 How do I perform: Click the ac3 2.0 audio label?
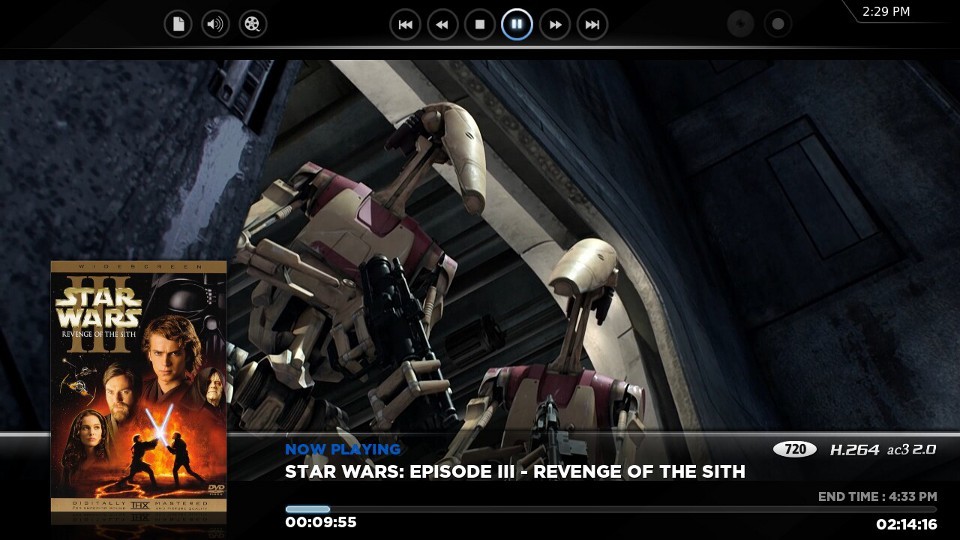pos(912,450)
